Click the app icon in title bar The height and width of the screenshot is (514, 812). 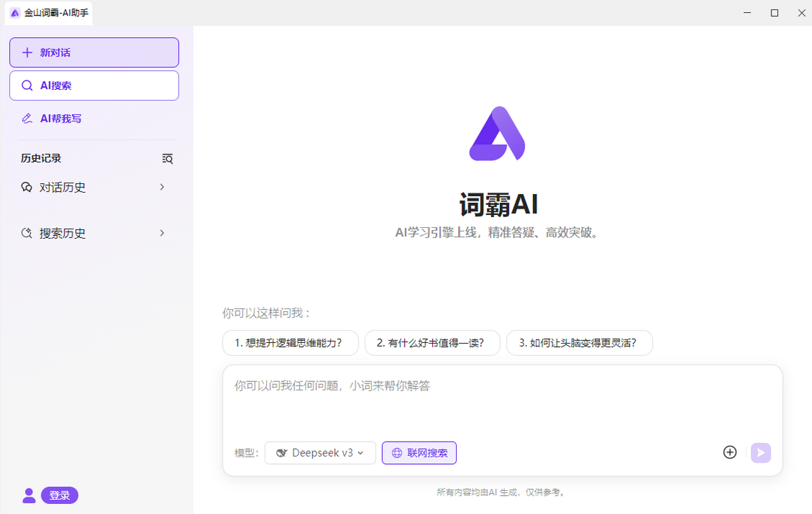click(x=15, y=13)
